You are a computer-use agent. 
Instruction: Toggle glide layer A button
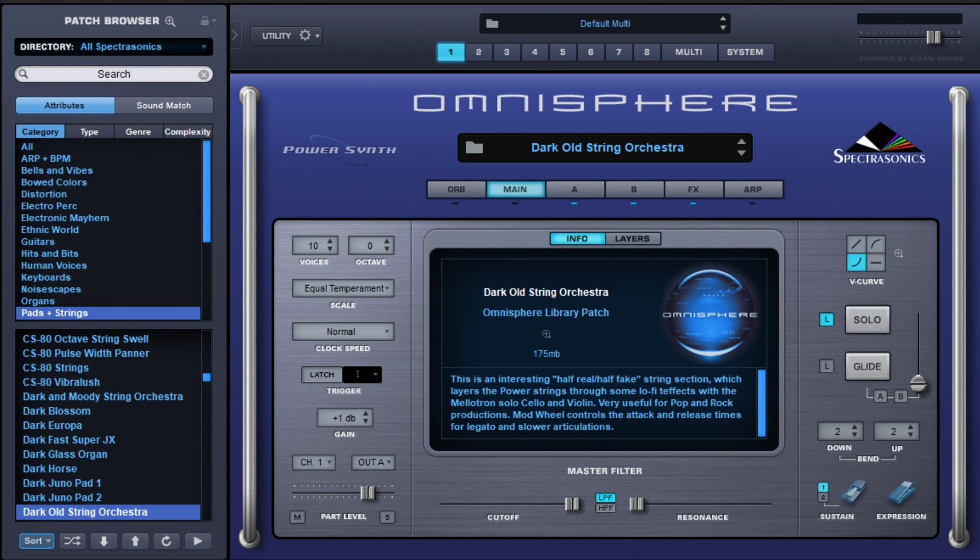880,397
